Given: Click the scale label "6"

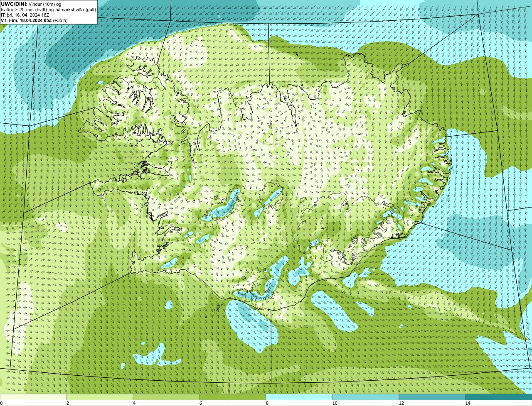Looking at the screenshot, I should (x=200, y=403).
